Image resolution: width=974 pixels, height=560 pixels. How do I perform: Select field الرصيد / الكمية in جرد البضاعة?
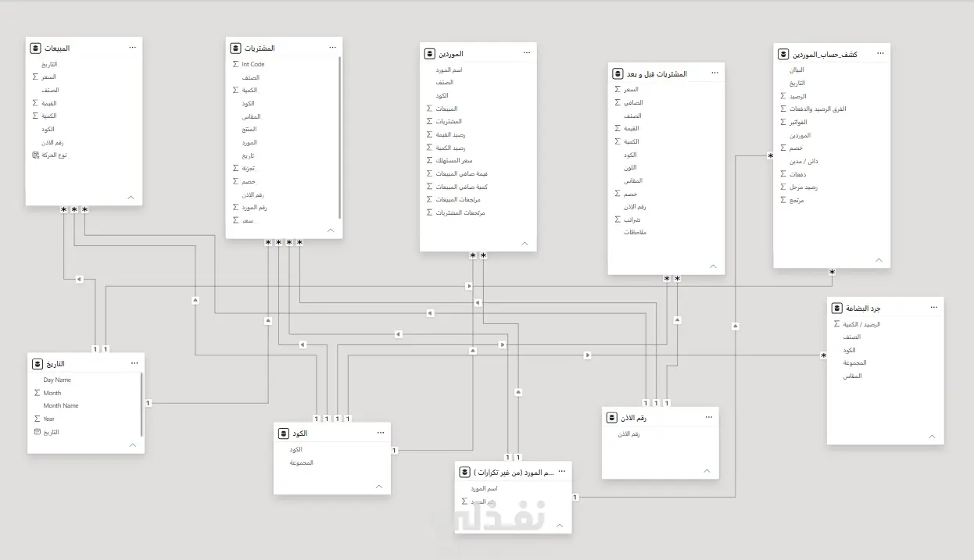[x=861, y=324]
